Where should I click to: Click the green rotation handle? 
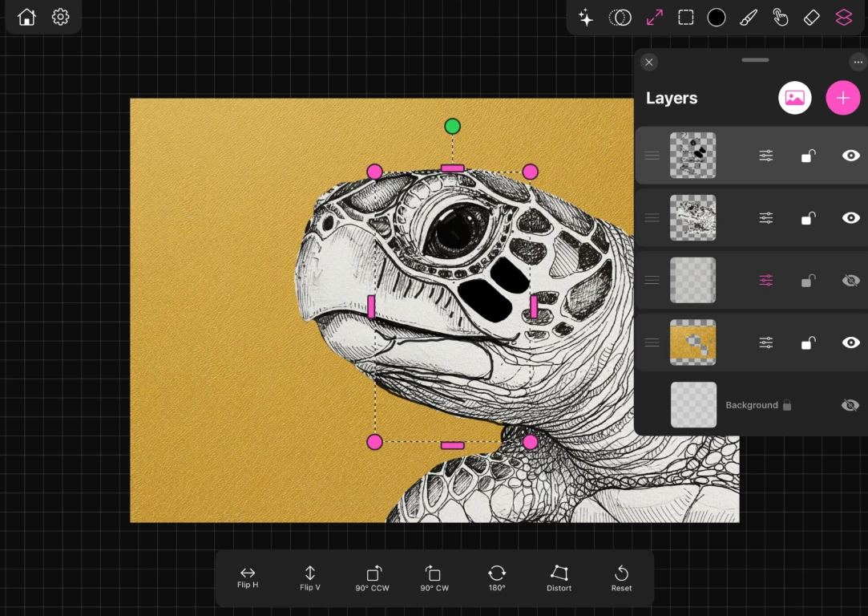(x=452, y=126)
